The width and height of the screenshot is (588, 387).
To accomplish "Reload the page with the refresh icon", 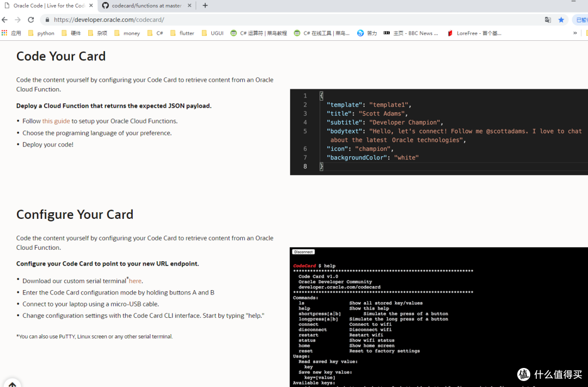I will (30, 20).
